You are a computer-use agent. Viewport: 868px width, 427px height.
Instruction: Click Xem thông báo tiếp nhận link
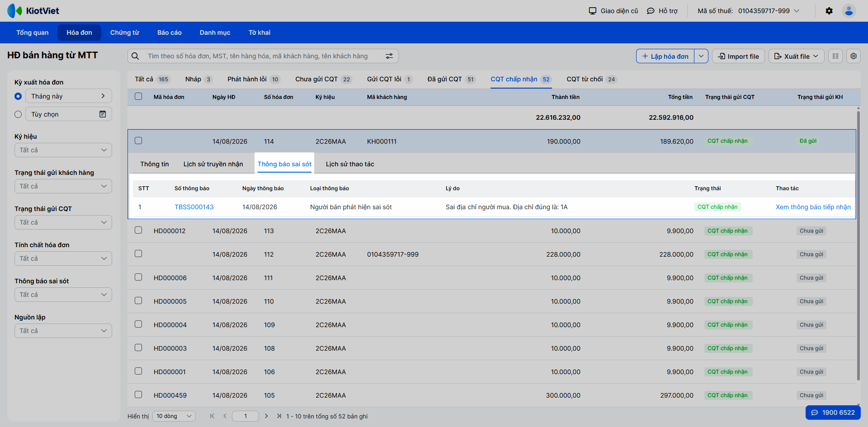pos(813,207)
